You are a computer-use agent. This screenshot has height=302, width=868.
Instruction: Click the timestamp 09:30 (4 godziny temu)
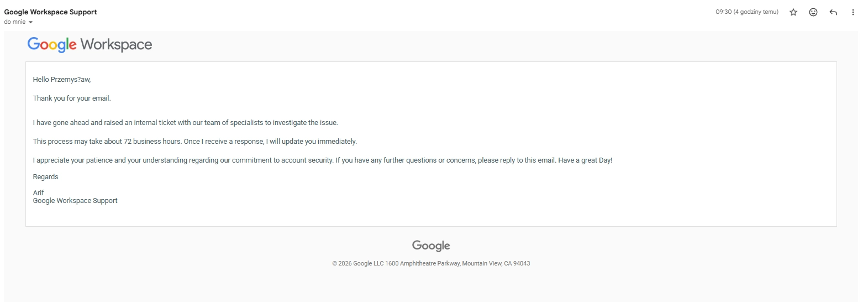747,12
